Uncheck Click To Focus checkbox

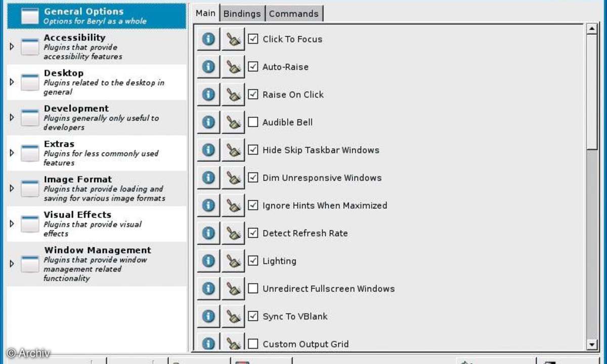point(253,39)
